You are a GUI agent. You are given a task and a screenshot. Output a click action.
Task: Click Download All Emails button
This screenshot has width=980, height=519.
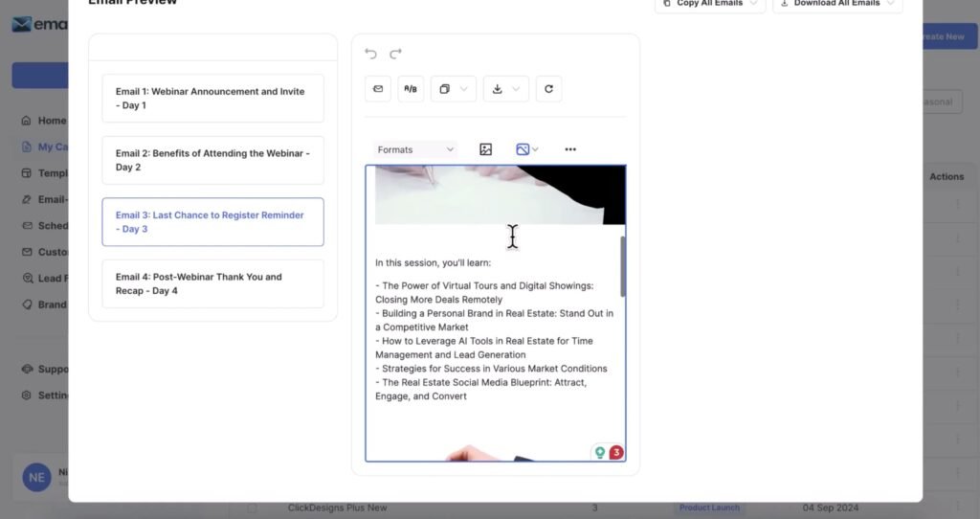point(837,4)
